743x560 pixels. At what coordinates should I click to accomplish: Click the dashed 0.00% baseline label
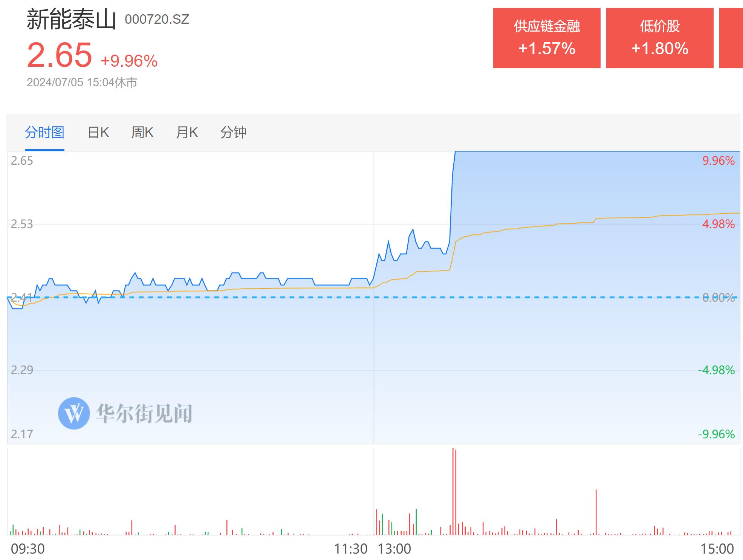click(719, 298)
